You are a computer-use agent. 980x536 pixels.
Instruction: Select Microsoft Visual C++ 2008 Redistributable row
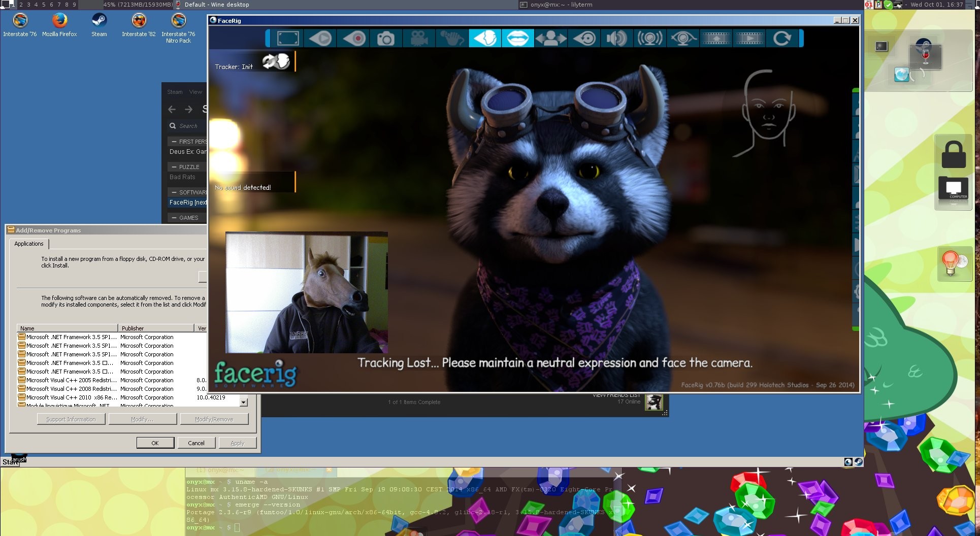coord(112,389)
